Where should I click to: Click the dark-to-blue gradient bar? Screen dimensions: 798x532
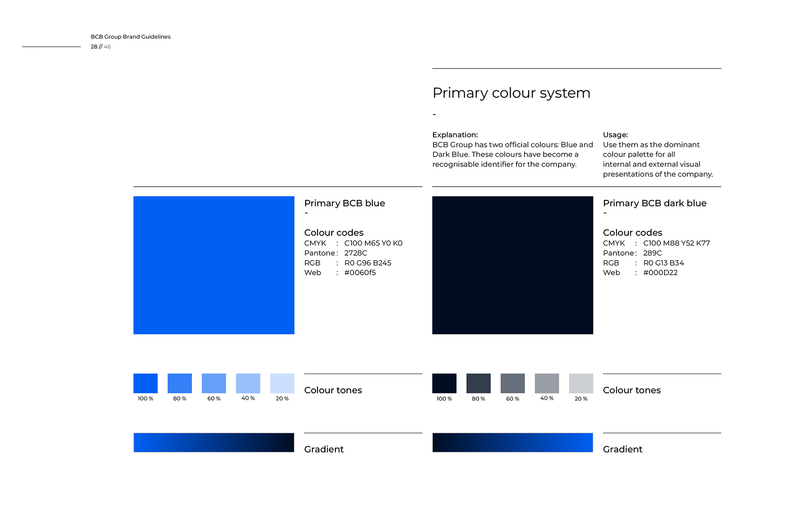point(512,443)
